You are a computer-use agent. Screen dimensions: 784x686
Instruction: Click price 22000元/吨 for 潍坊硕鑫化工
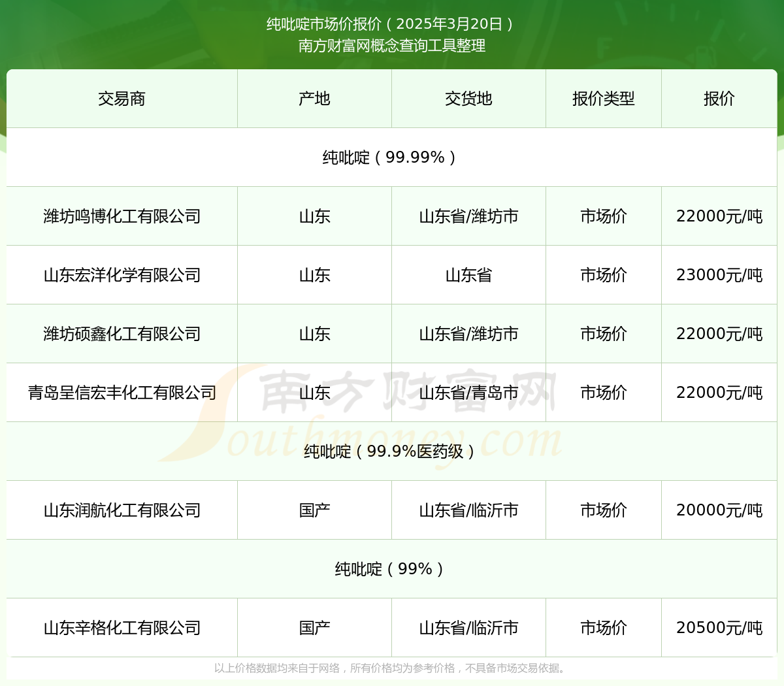[719, 334]
